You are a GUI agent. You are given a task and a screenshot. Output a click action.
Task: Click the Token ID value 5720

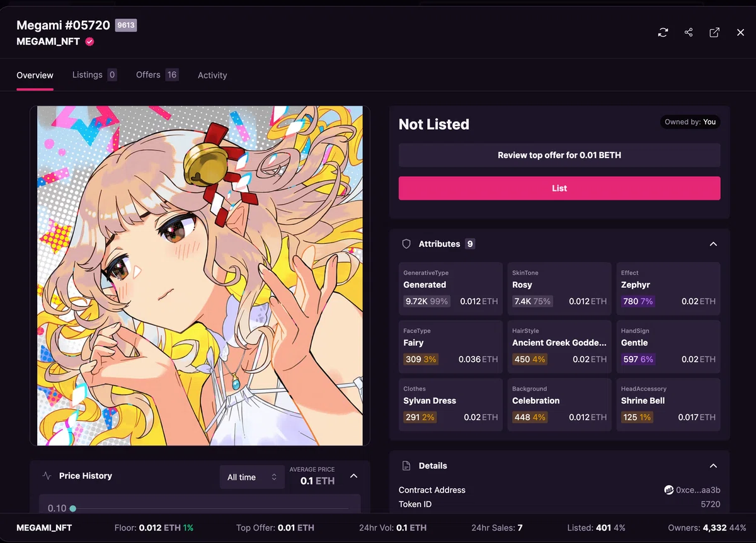711,505
